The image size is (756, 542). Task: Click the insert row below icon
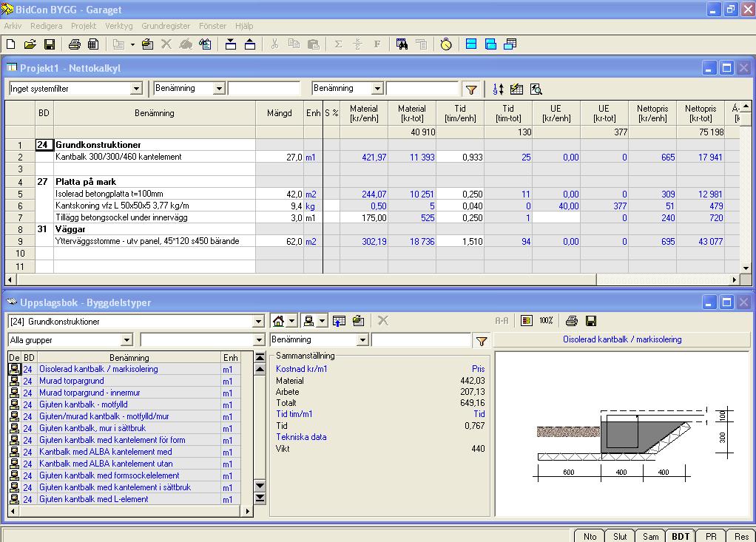[x=250, y=44]
